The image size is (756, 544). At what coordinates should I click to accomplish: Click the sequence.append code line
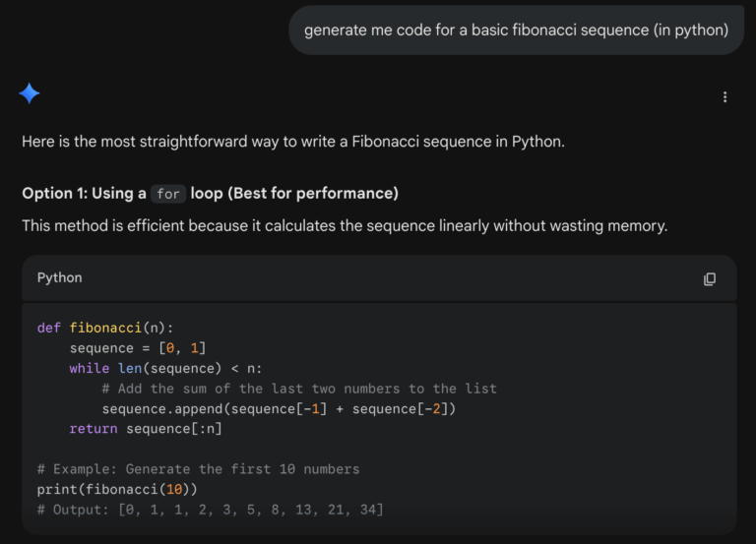[279, 408]
